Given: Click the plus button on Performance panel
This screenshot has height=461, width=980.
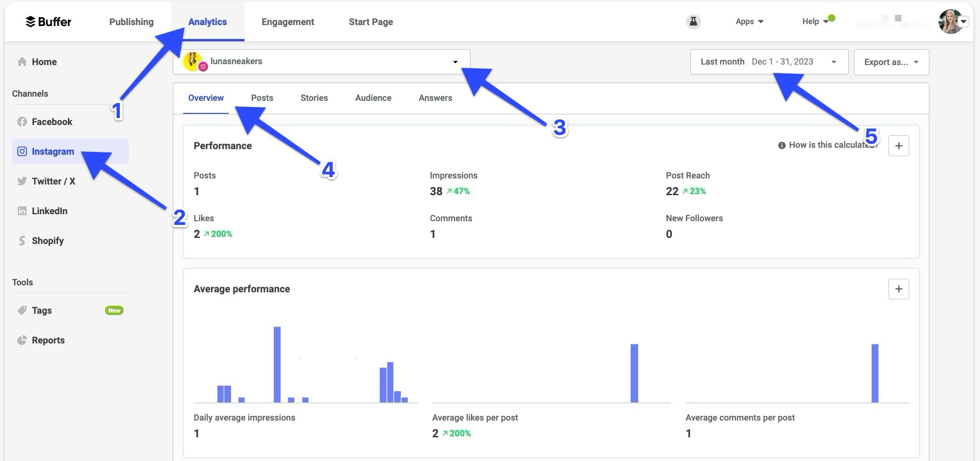Looking at the screenshot, I should (x=898, y=145).
